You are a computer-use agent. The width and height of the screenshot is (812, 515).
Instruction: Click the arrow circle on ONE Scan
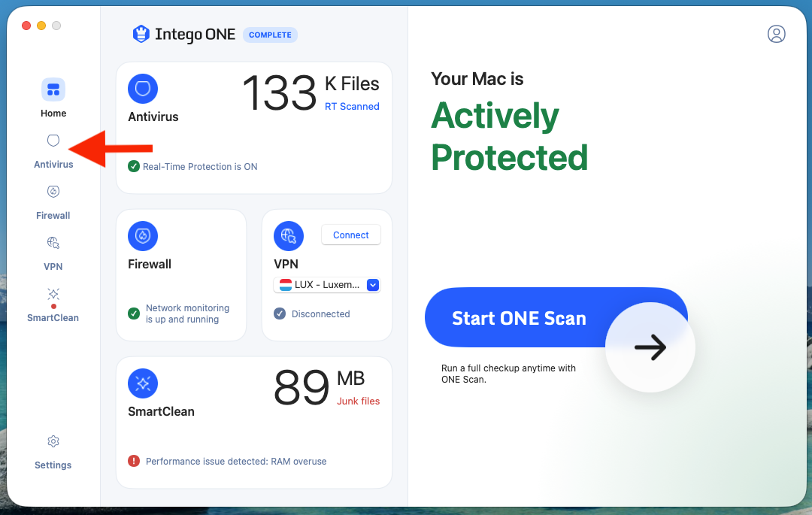coord(650,347)
